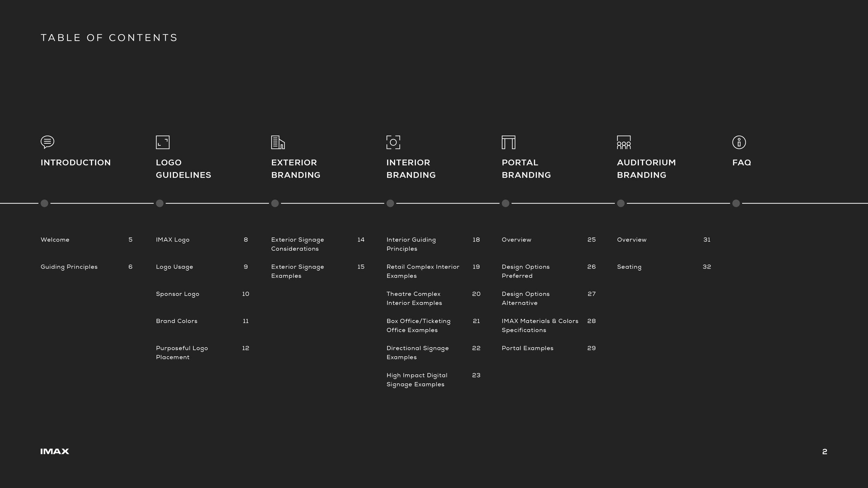Screen dimensions: 868x488
Task: Select the Portal Branding timeline dot
Action: (506, 203)
